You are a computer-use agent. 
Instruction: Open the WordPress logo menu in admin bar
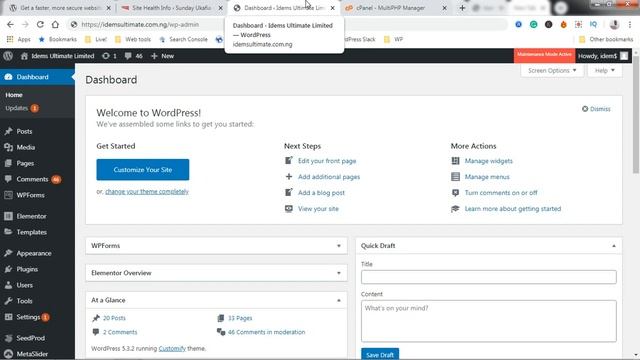coord(8,56)
